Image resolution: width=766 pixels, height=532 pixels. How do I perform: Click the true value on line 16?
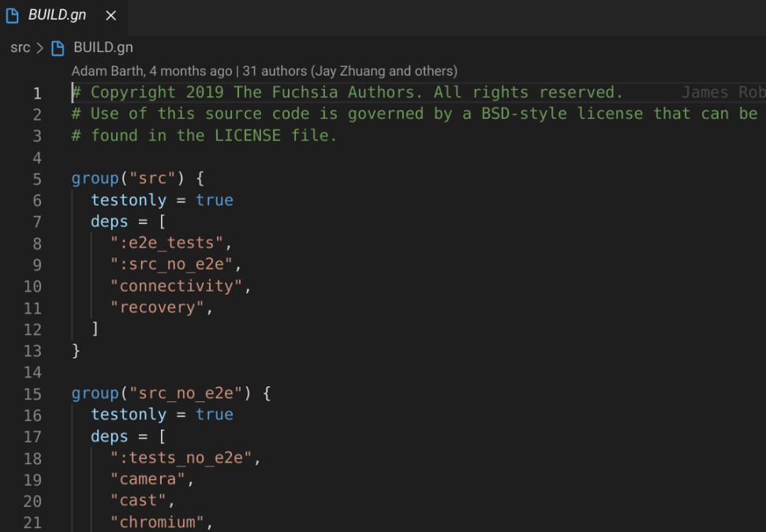point(215,414)
